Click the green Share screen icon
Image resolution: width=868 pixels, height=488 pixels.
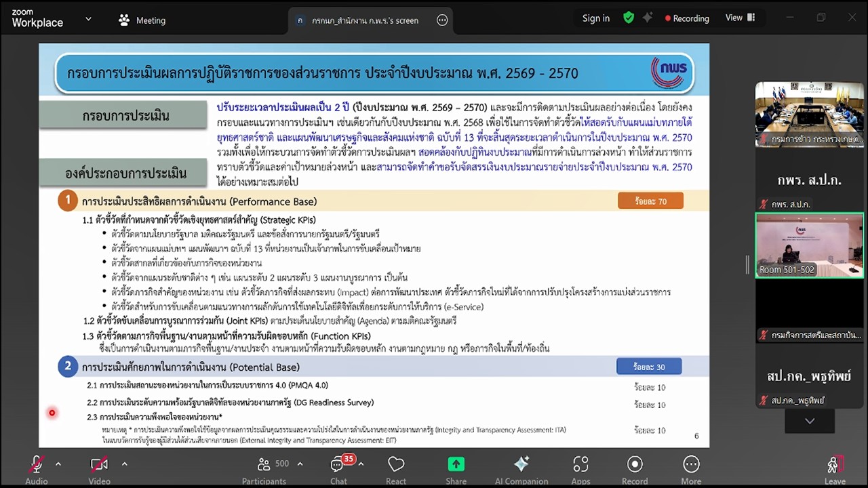[x=456, y=465]
